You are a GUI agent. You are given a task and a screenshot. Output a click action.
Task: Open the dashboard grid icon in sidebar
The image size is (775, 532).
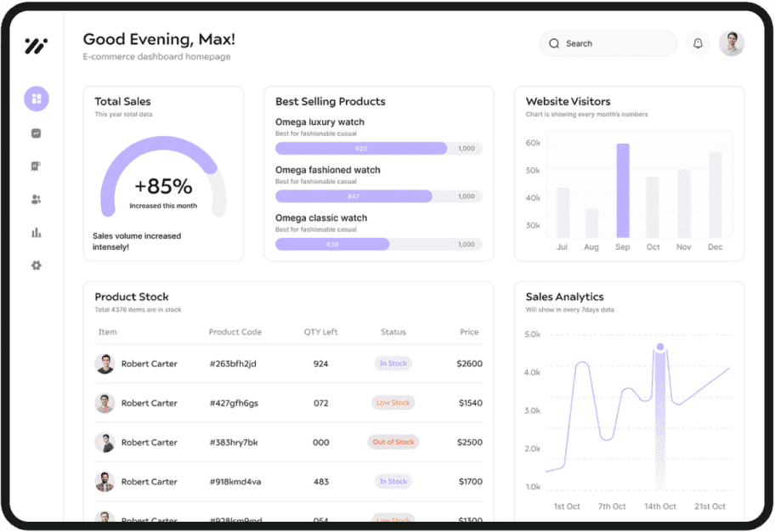37,99
